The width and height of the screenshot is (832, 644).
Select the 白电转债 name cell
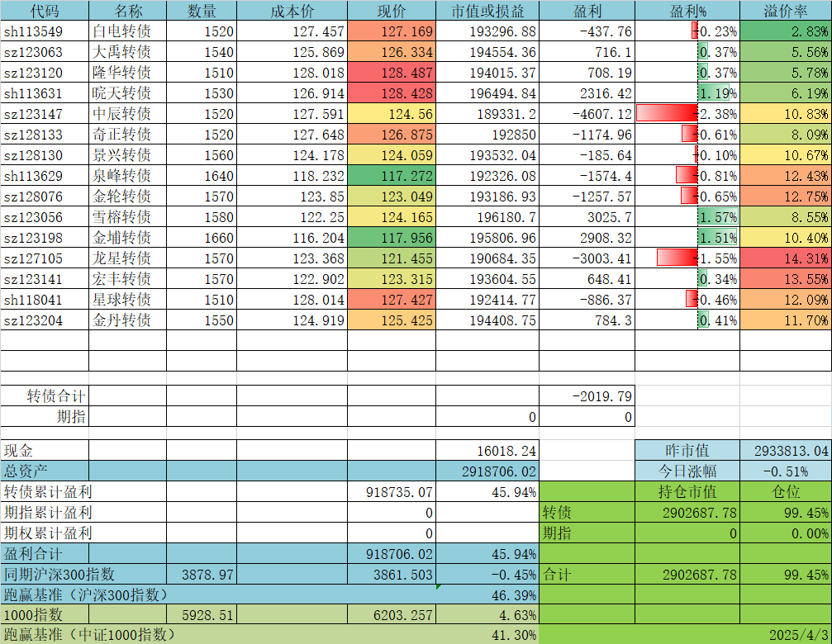pos(128,31)
